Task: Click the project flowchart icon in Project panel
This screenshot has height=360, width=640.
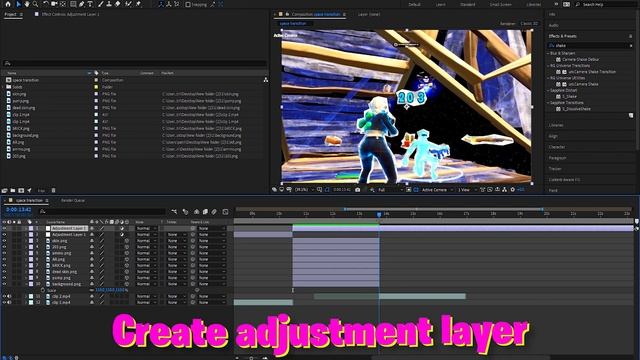Action: click(266, 80)
